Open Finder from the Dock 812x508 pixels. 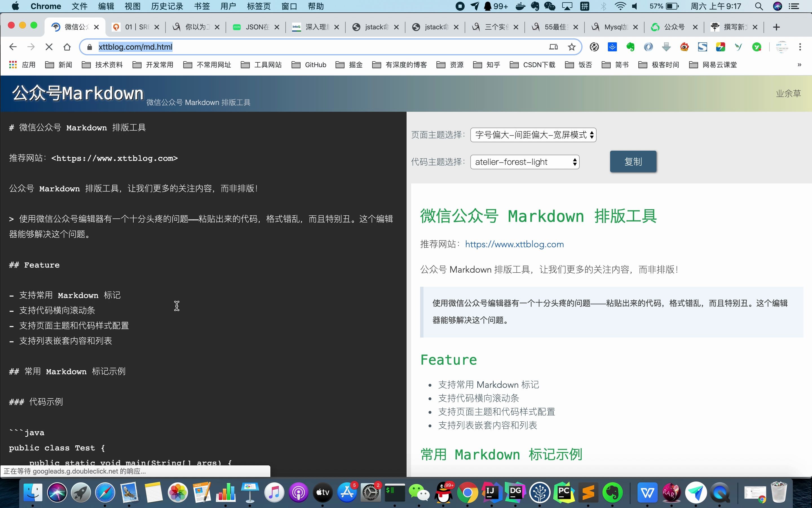click(33, 493)
